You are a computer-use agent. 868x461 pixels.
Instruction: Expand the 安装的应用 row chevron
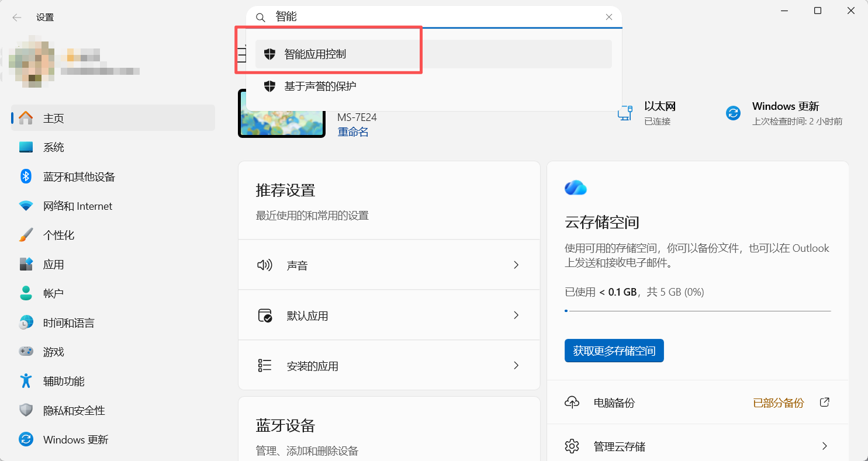coord(516,366)
